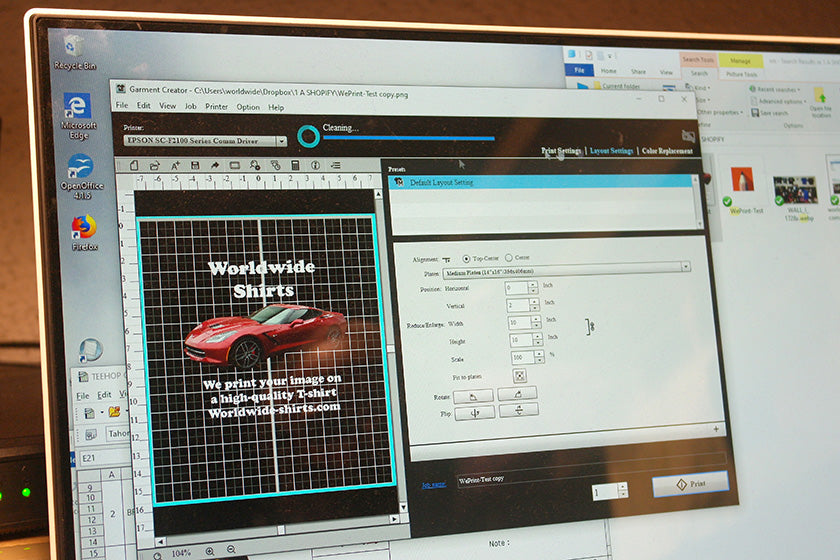Click the Print button

click(689, 484)
